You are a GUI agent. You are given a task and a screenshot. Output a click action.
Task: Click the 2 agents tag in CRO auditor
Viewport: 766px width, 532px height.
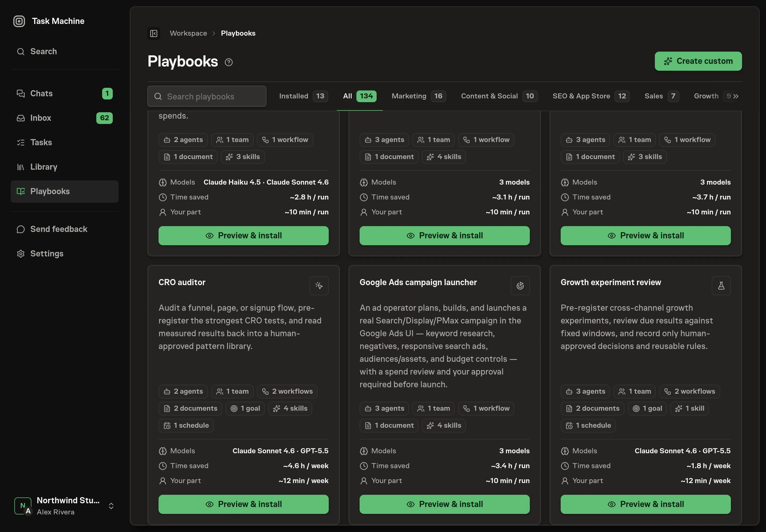[x=183, y=392]
